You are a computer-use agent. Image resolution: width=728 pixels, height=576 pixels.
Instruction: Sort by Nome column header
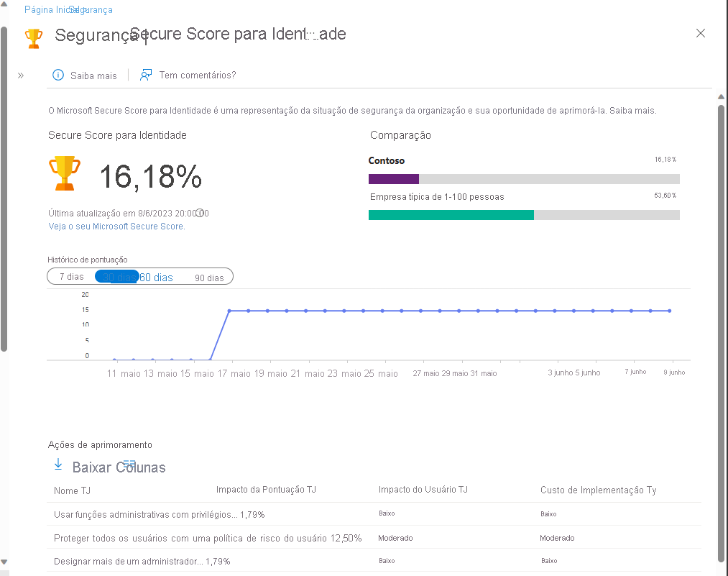[x=72, y=491]
